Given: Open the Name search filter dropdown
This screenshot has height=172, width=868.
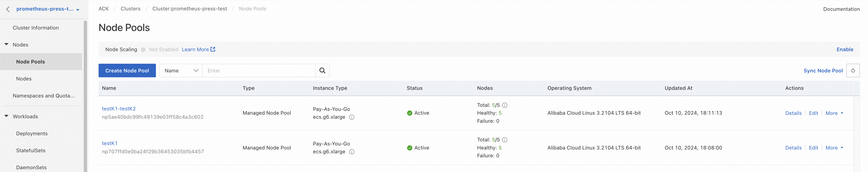Looking at the screenshot, I should pyautogui.click(x=181, y=71).
